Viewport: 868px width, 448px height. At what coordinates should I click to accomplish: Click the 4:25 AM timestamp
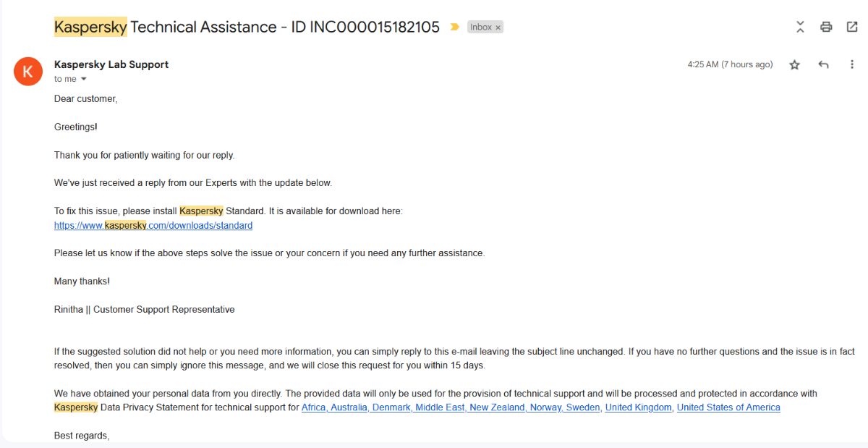(x=730, y=64)
